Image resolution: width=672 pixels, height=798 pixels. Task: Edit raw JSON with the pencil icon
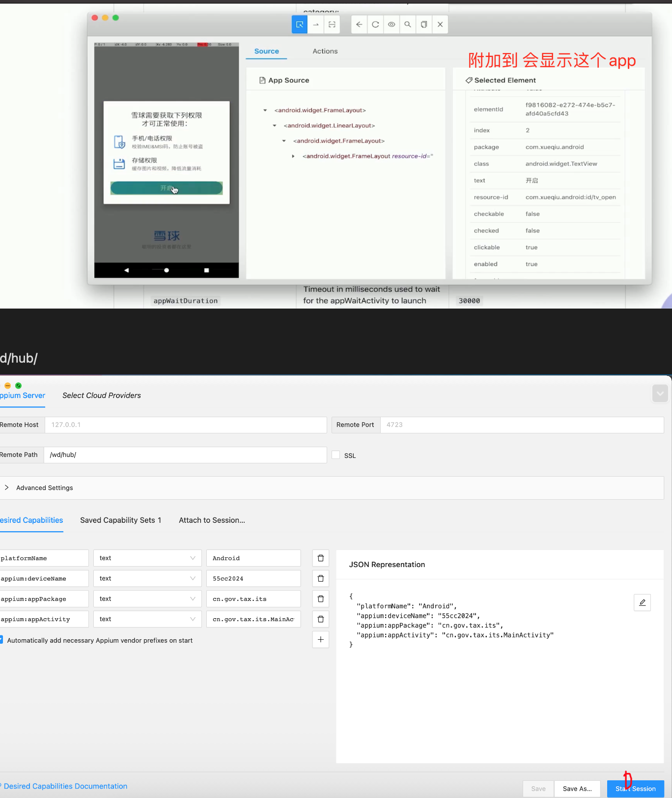point(643,602)
